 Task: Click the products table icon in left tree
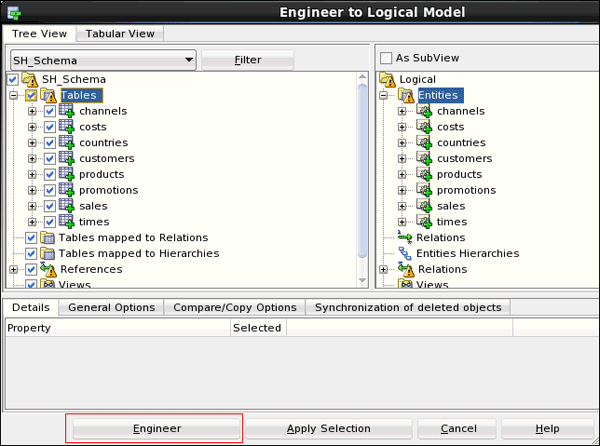click(67, 174)
